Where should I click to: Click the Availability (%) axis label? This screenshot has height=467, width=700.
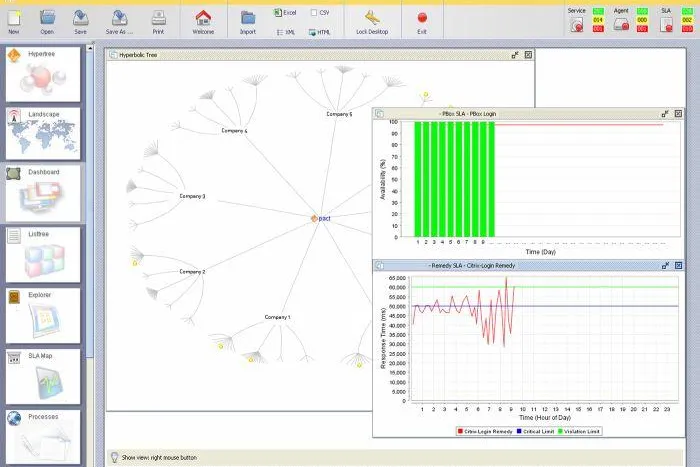[x=383, y=179]
